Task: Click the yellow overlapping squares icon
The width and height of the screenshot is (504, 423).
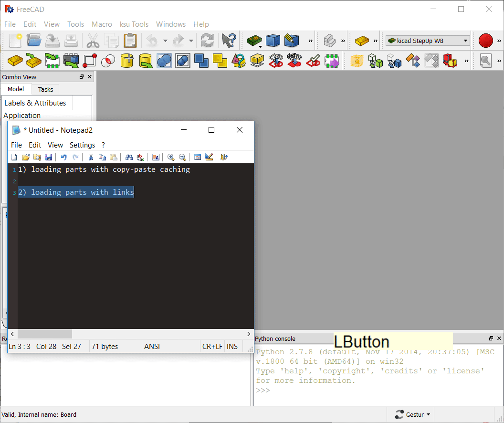Action: (x=220, y=61)
